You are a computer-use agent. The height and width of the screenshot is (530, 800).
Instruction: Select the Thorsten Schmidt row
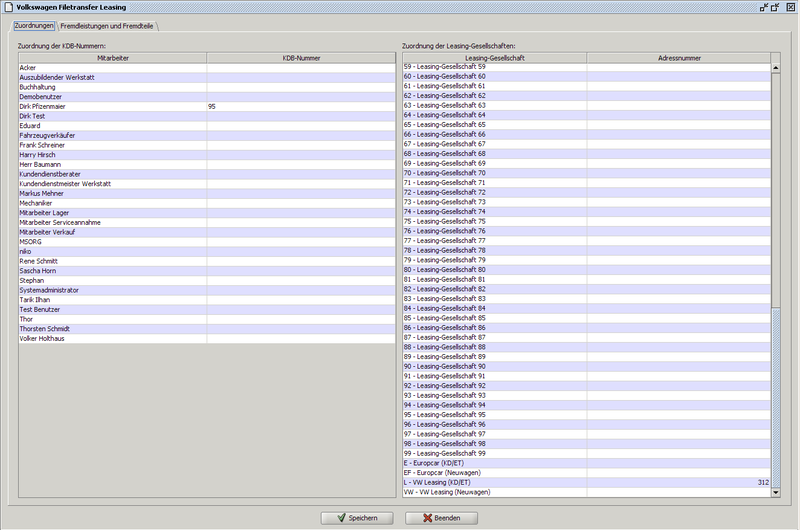[x=207, y=330]
